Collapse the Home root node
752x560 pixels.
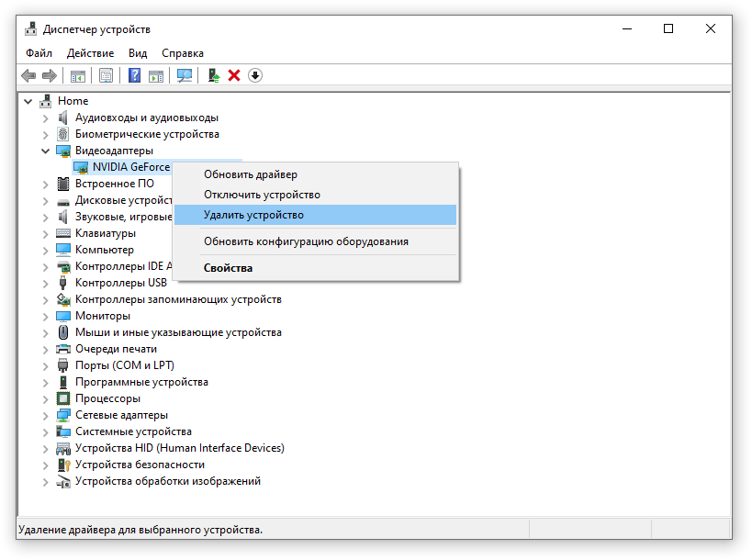(x=28, y=101)
